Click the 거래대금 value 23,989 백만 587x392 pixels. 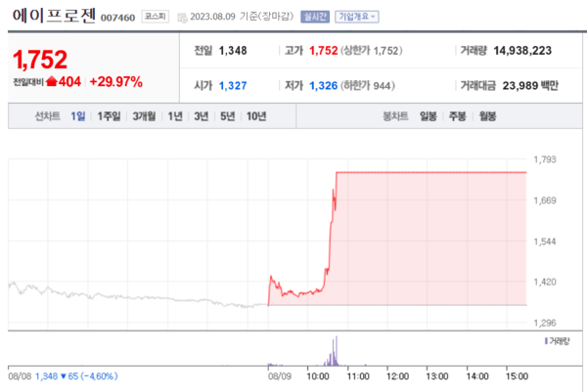click(530, 86)
